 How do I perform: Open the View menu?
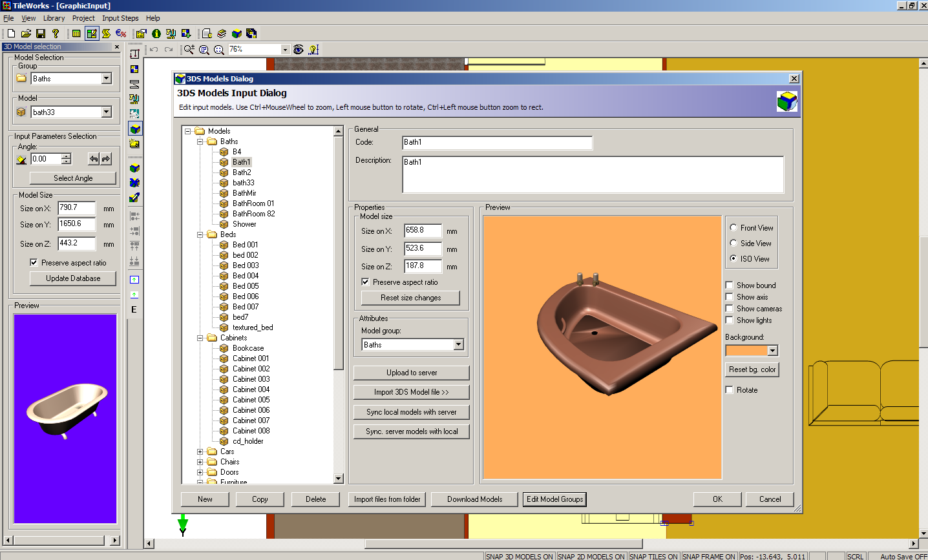[x=28, y=18]
